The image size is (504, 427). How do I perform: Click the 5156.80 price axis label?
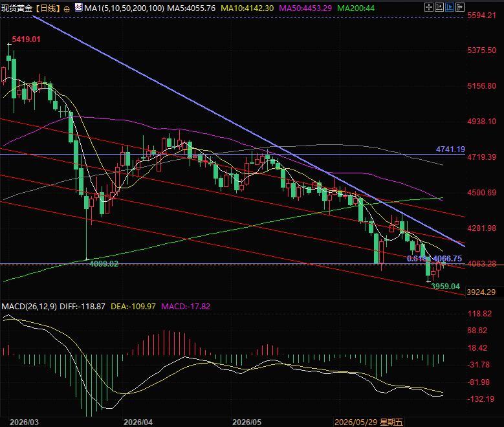click(481, 86)
